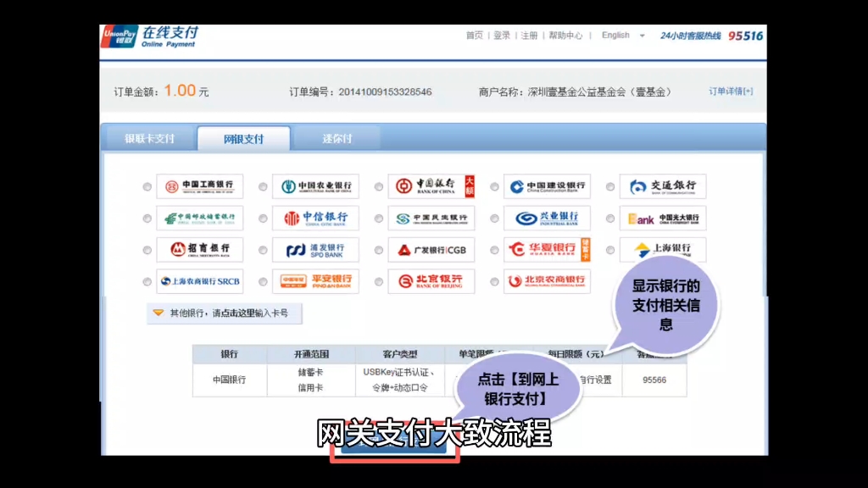Select the 招商银行 bank logo
This screenshot has height=488, width=868.
click(x=200, y=250)
